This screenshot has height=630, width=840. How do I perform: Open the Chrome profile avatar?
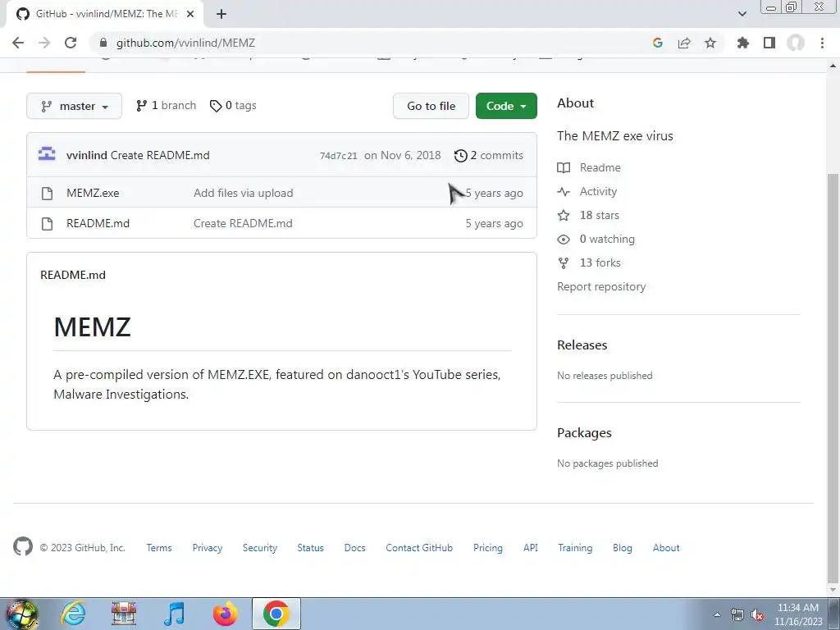click(796, 43)
